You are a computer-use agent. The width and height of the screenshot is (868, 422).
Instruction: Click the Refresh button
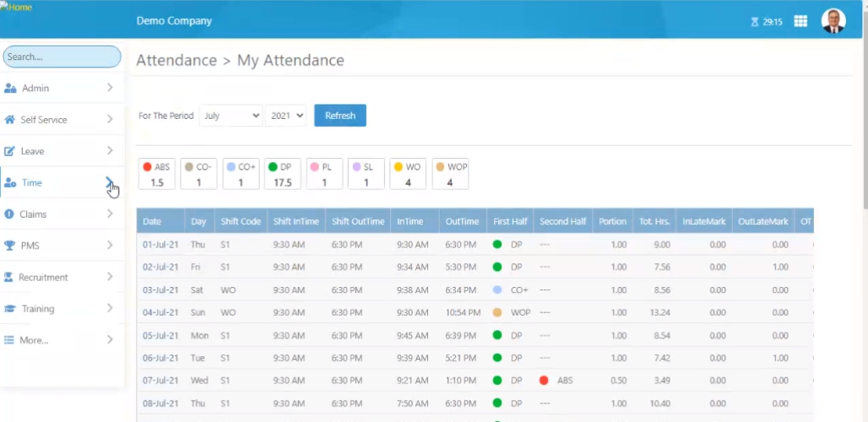(340, 116)
